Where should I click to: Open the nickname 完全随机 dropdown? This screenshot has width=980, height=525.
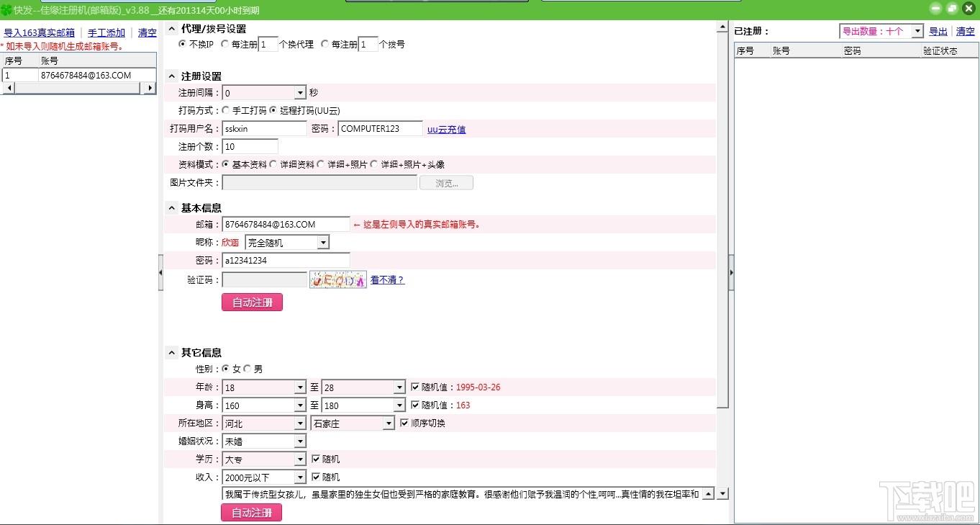coord(324,242)
